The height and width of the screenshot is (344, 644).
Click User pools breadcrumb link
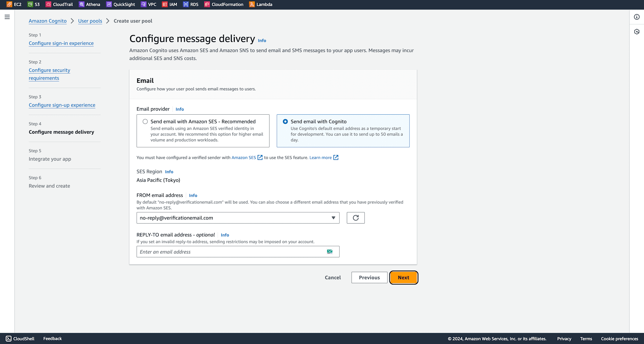[x=90, y=21]
